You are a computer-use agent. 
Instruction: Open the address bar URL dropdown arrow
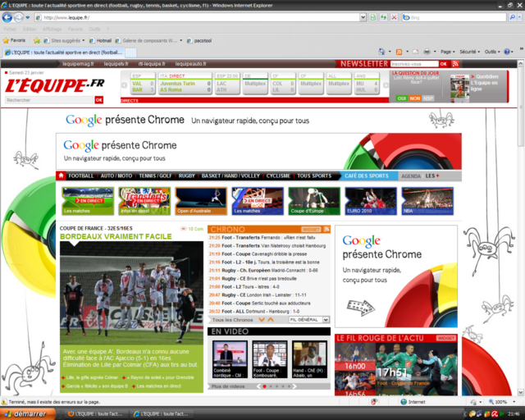pyautogui.click(x=363, y=17)
